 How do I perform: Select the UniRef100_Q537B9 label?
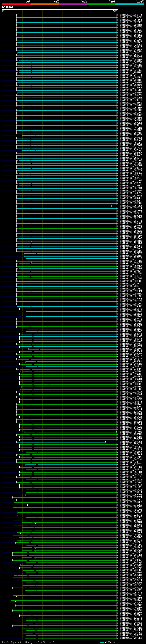pyautogui.click(x=131, y=268)
